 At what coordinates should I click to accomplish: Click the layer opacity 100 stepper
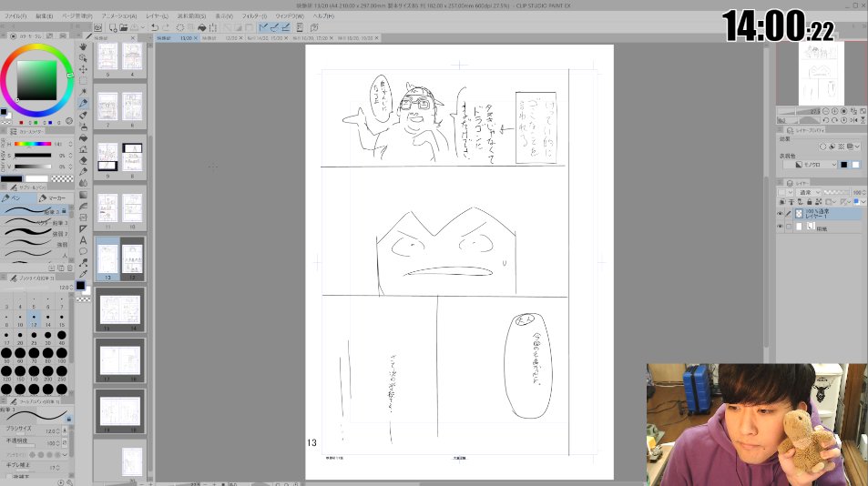(863, 192)
